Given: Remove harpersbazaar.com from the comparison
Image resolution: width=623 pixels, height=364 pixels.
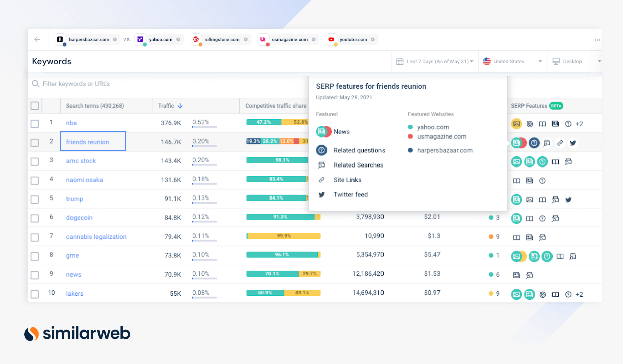Looking at the screenshot, I should click(115, 39).
